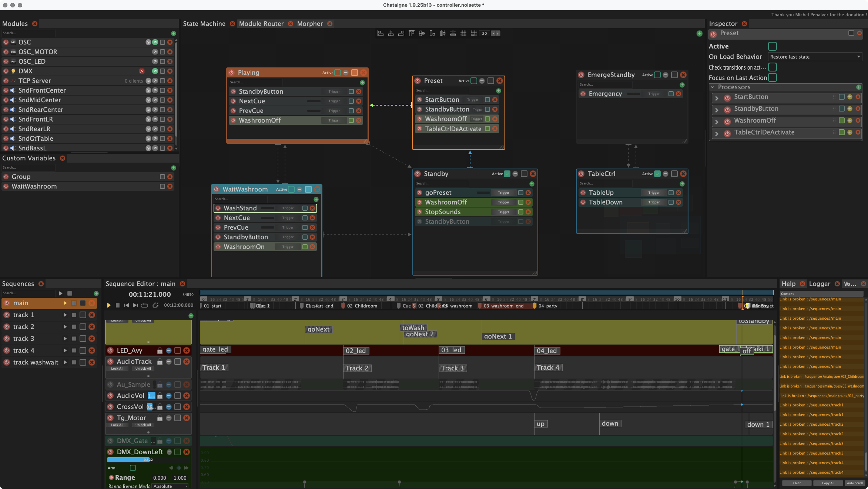Image resolution: width=868 pixels, height=489 pixels.
Task: Switch to the Module Router tab
Action: 261,24
